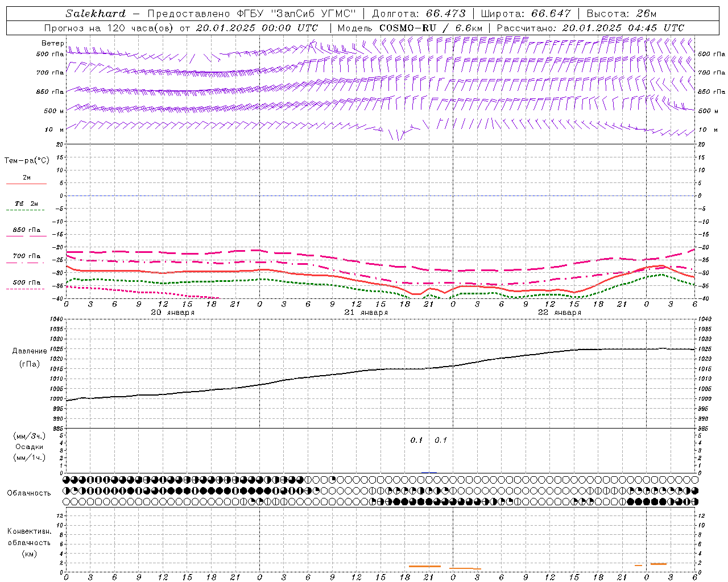Select the "Td 2м" dew point legend entry
The image size is (728, 582).
(x=26, y=203)
